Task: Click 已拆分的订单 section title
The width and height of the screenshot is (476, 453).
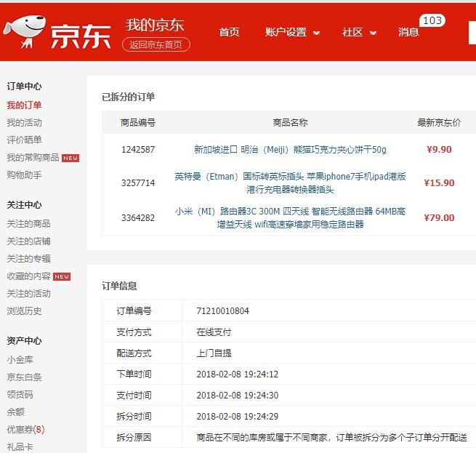Action: [x=129, y=97]
